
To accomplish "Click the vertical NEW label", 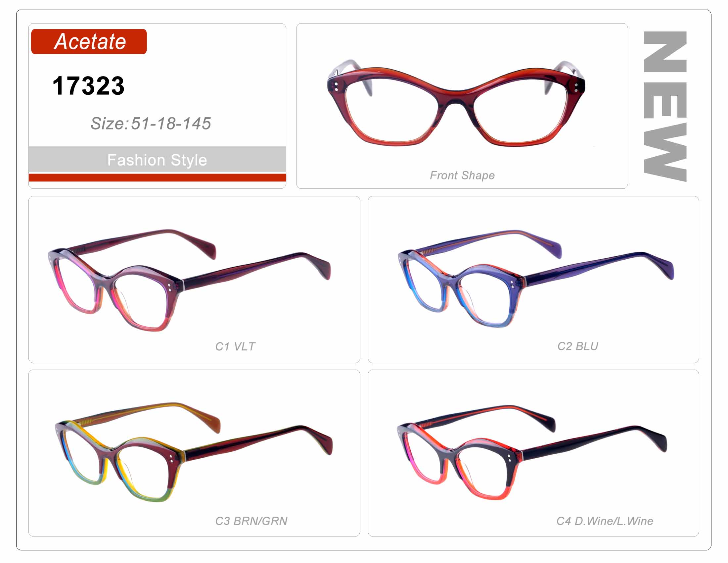I will (665, 106).
